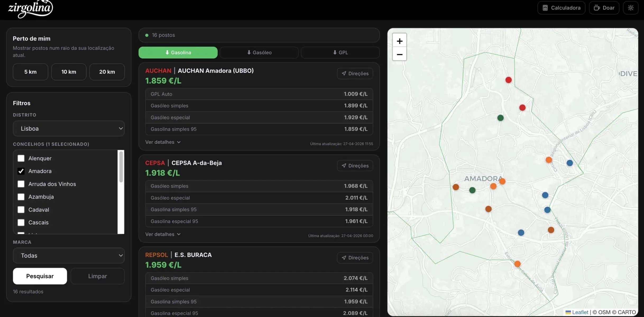Open the Marca dropdown showing Todas

tap(69, 255)
